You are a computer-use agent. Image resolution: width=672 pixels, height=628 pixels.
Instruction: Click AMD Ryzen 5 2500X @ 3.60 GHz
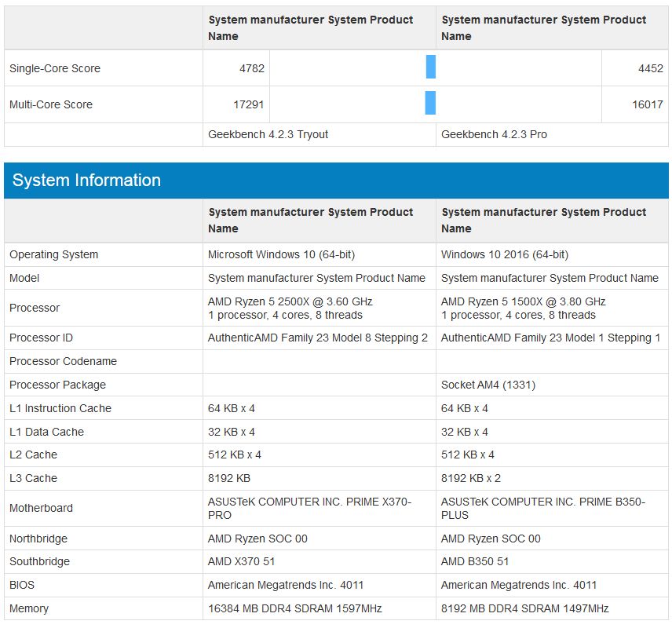[x=290, y=301]
